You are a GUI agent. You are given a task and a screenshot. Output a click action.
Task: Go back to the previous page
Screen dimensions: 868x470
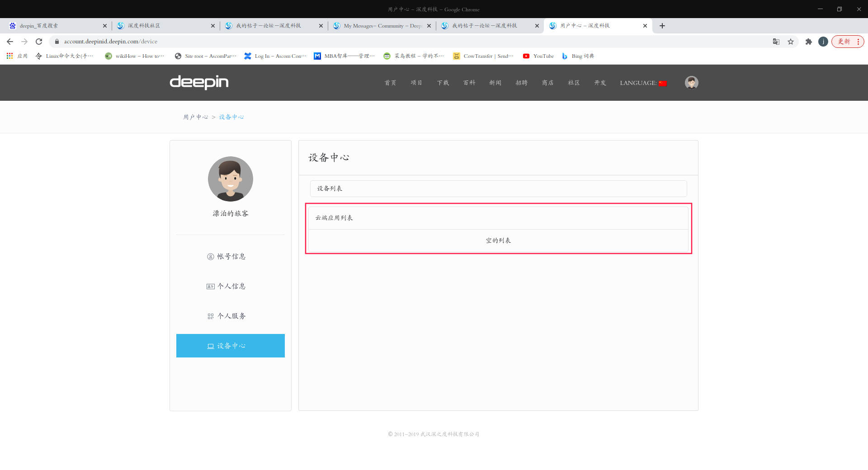click(10, 42)
